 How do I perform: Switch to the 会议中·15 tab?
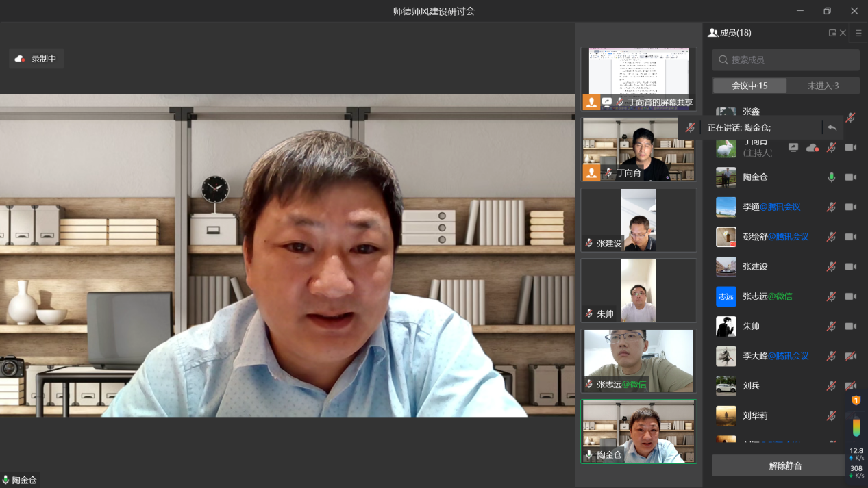[x=749, y=86]
